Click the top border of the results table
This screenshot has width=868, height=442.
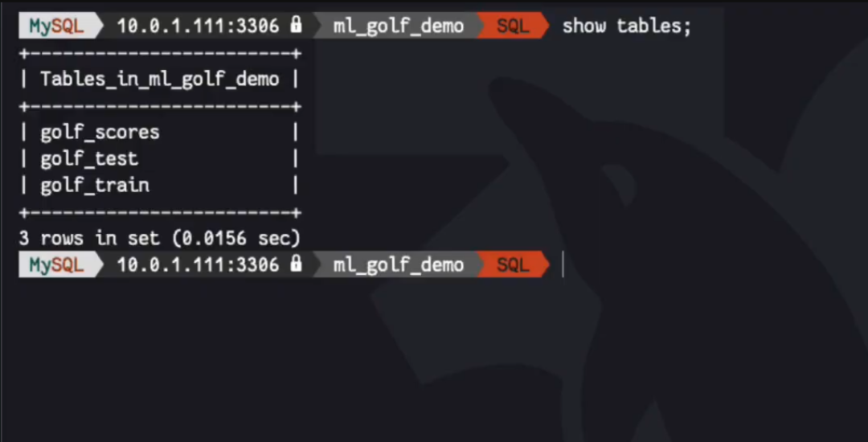(x=160, y=53)
